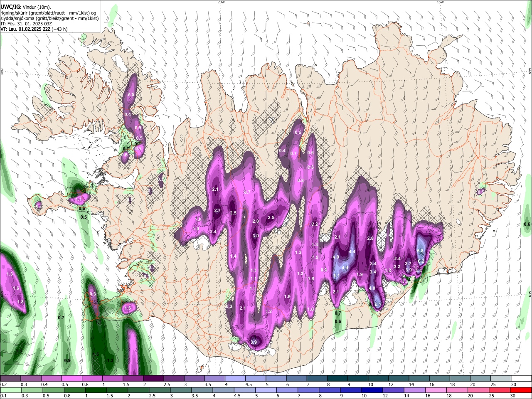Pick the snow legend swatch between 25 and 30
Viewport: 532px width, 399px height.
point(500,379)
